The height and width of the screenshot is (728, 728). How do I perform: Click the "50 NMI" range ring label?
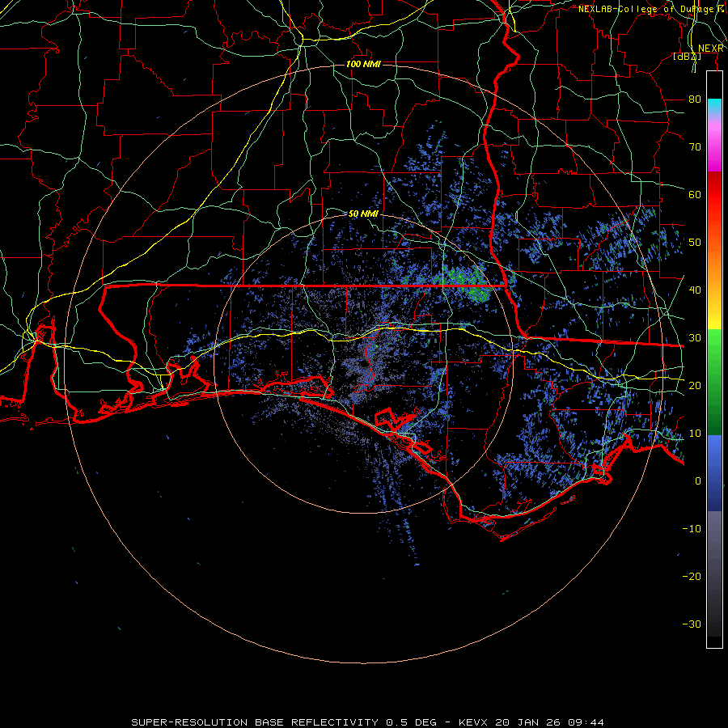pos(363,214)
